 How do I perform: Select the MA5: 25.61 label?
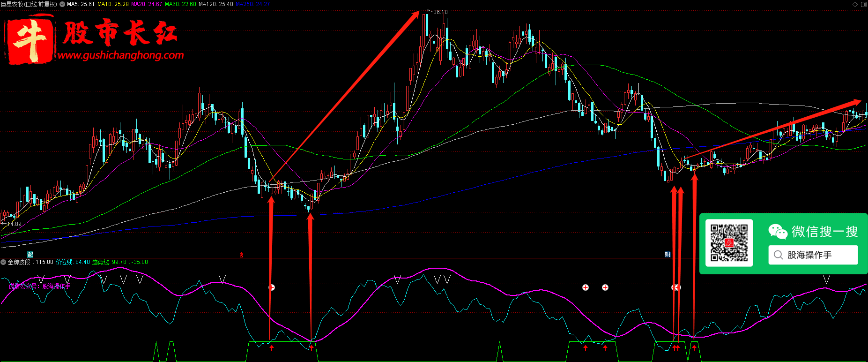[81, 4]
